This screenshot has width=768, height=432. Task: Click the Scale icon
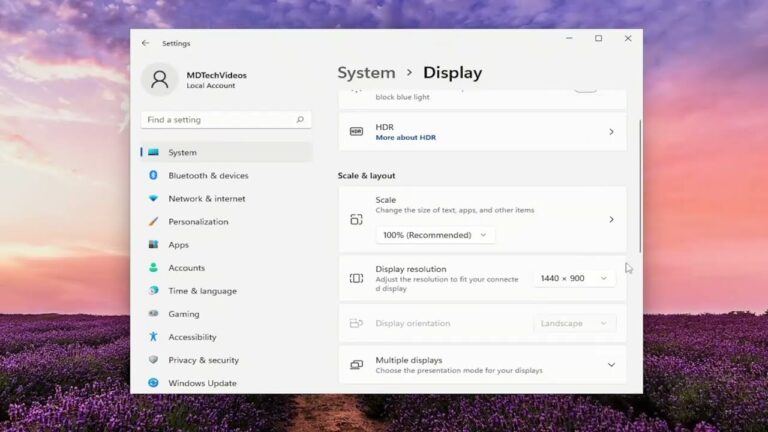point(356,219)
